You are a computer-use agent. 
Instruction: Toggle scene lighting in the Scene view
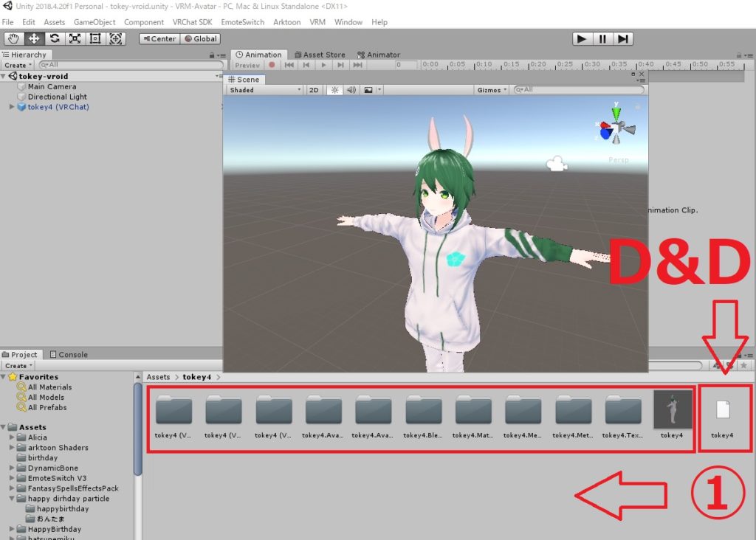pyautogui.click(x=335, y=89)
